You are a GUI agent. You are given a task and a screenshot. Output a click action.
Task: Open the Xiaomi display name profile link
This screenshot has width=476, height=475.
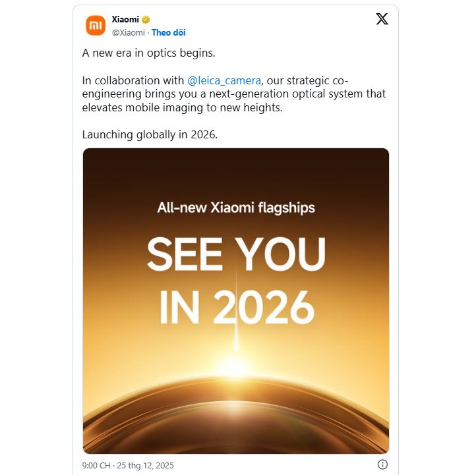(x=125, y=20)
